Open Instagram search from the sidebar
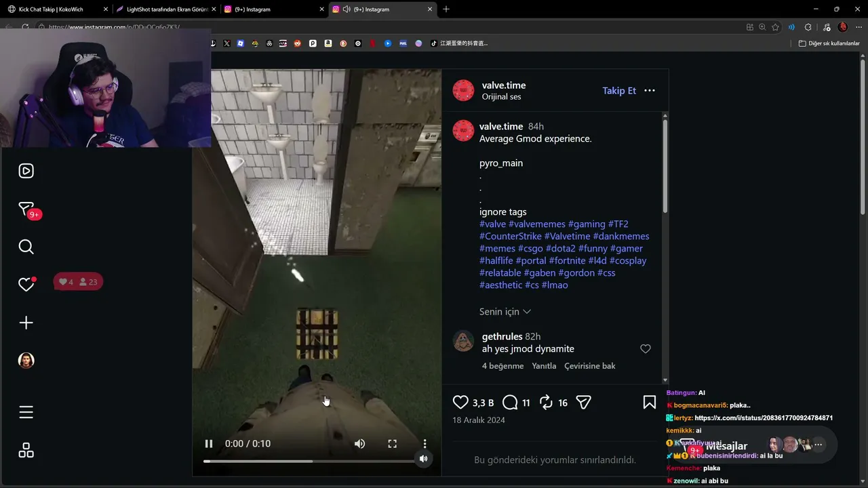The width and height of the screenshot is (868, 488). pyautogui.click(x=26, y=247)
